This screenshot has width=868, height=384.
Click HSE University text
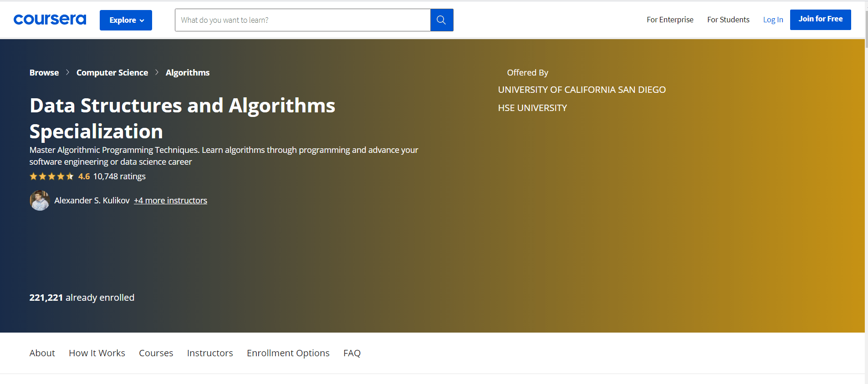pos(532,108)
